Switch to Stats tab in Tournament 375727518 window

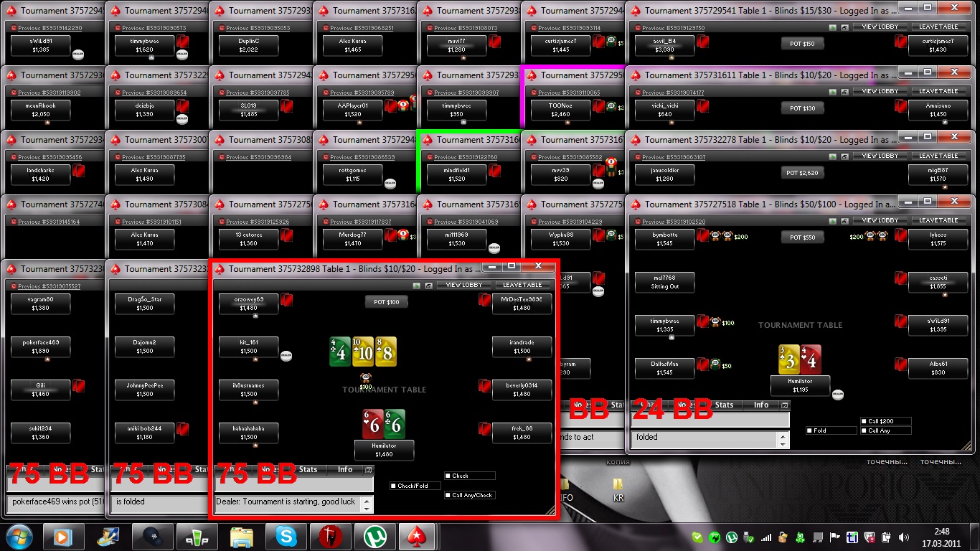(x=725, y=405)
